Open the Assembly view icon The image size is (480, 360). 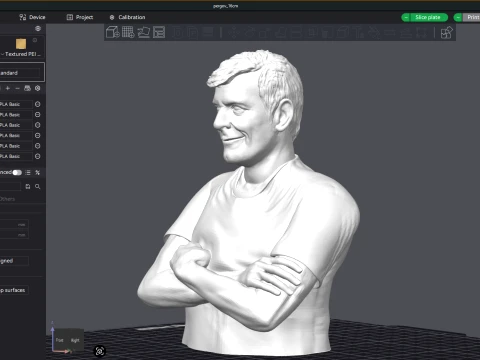click(446, 33)
